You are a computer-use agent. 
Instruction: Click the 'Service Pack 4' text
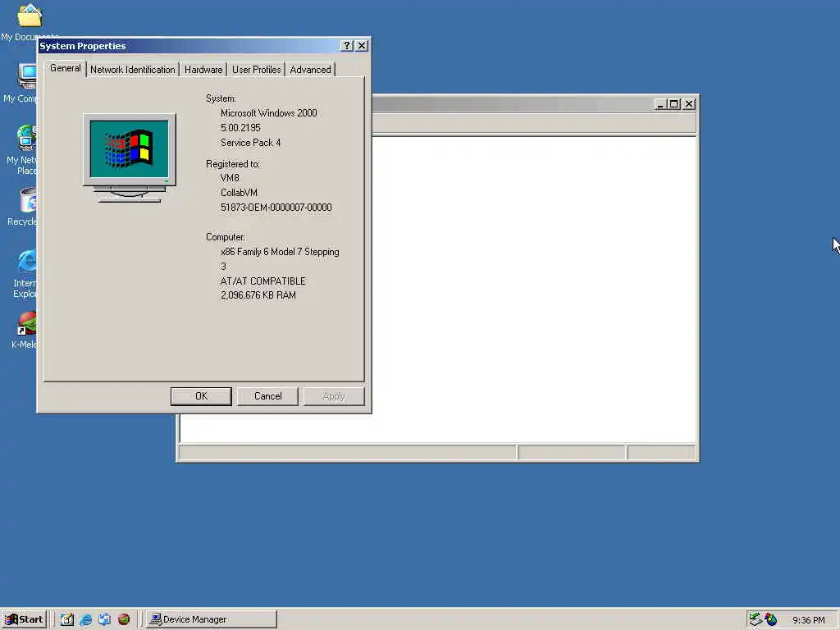click(250, 143)
